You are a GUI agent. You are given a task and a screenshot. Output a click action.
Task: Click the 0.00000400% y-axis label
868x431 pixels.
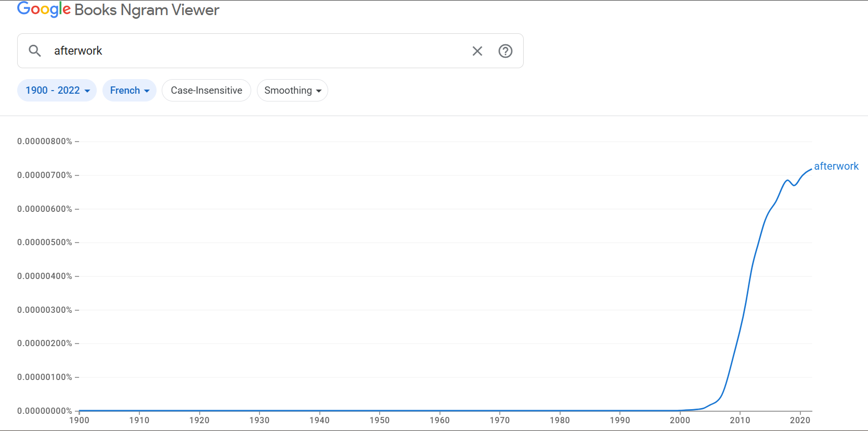point(45,276)
